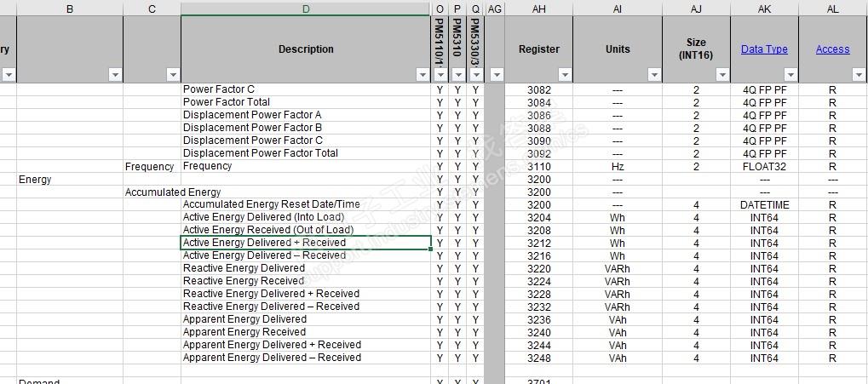The height and width of the screenshot is (384, 868).
Task: Select Accumulated Energy Reset Date/Time cell
Action: 306,204
